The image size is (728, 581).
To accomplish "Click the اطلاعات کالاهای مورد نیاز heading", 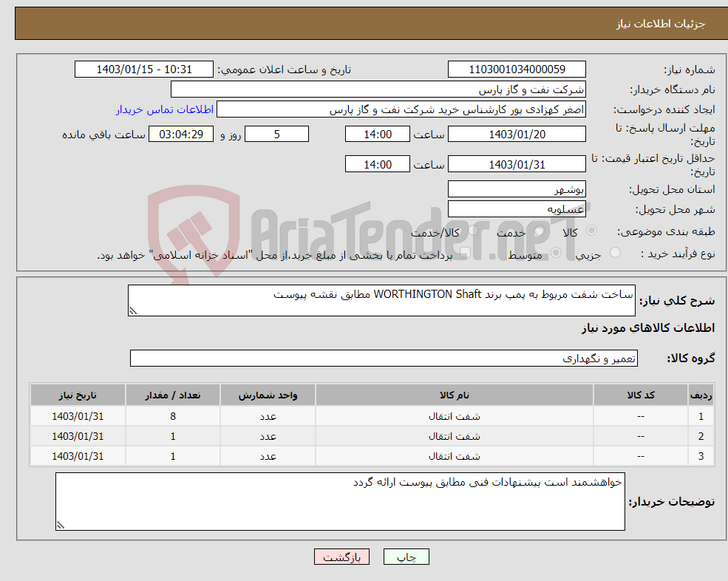I will (x=648, y=328).
